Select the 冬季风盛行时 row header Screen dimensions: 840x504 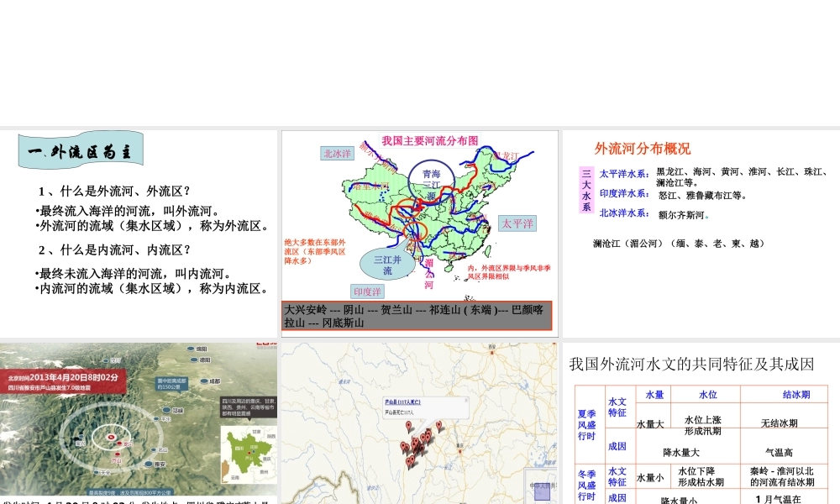[x=587, y=486]
